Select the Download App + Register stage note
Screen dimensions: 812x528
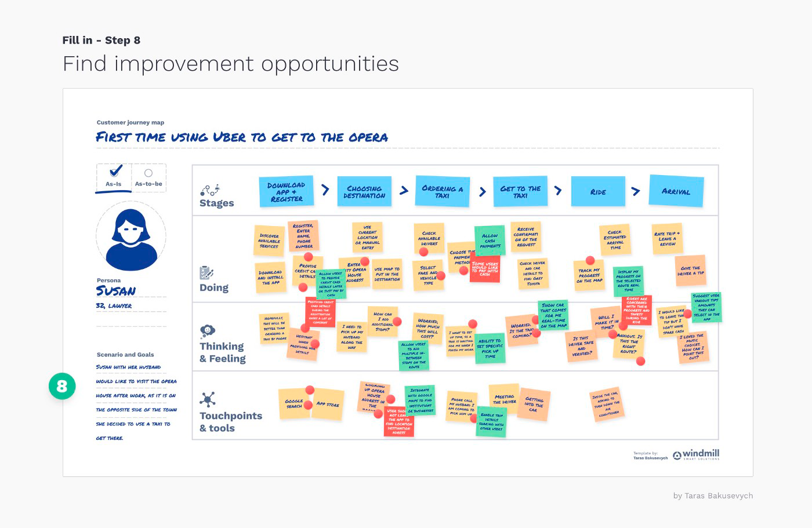pyautogui.click(x=286, y=191)
